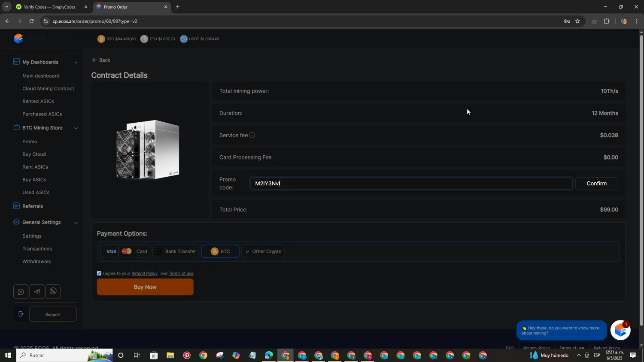644x362 pixels.
Task: Go to Promo in mining store
Action: [x=30, y=142]
